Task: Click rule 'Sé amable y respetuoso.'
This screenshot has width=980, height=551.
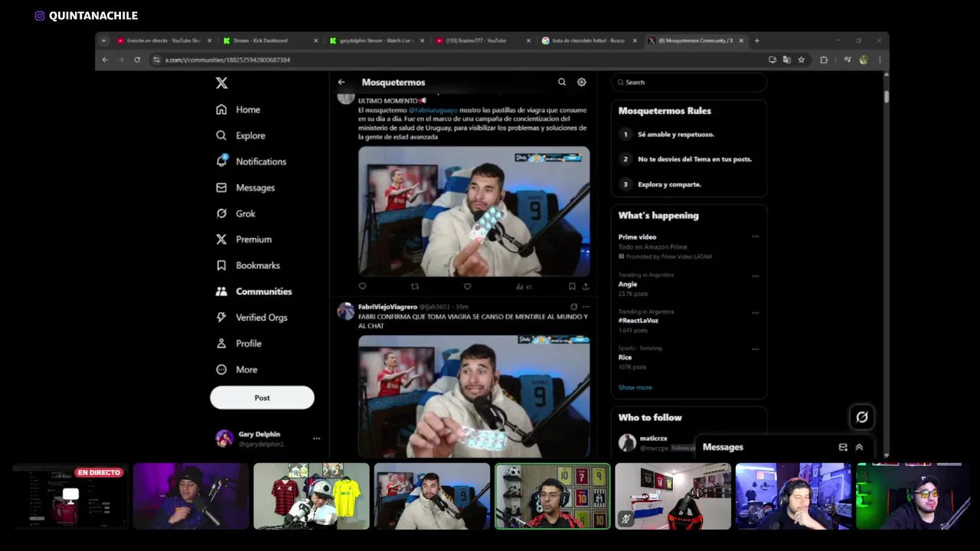Action: 676,134
